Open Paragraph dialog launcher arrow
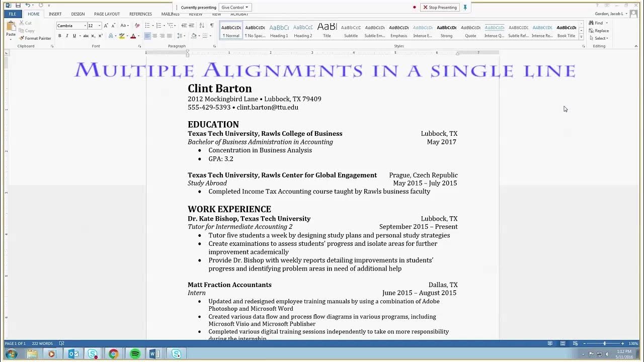The width and height of the screenshot is (644, 362). (x=214, y=46)
